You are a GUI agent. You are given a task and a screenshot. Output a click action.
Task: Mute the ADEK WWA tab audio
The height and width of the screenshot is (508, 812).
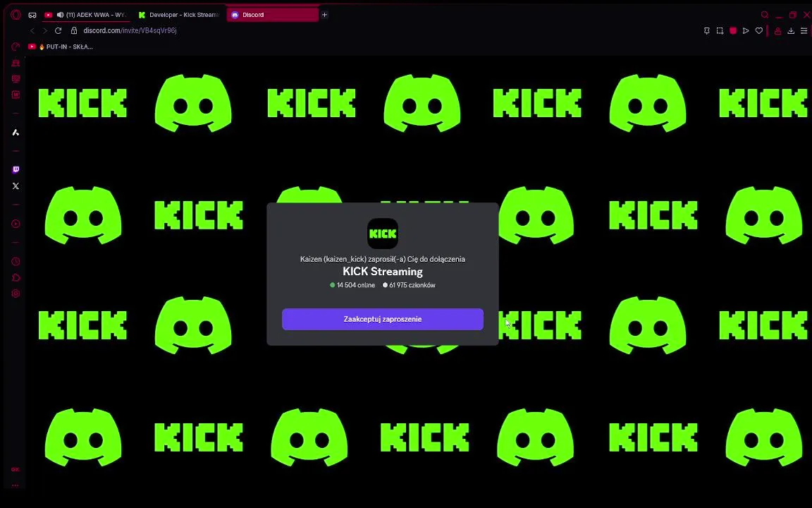coord(60,15)
